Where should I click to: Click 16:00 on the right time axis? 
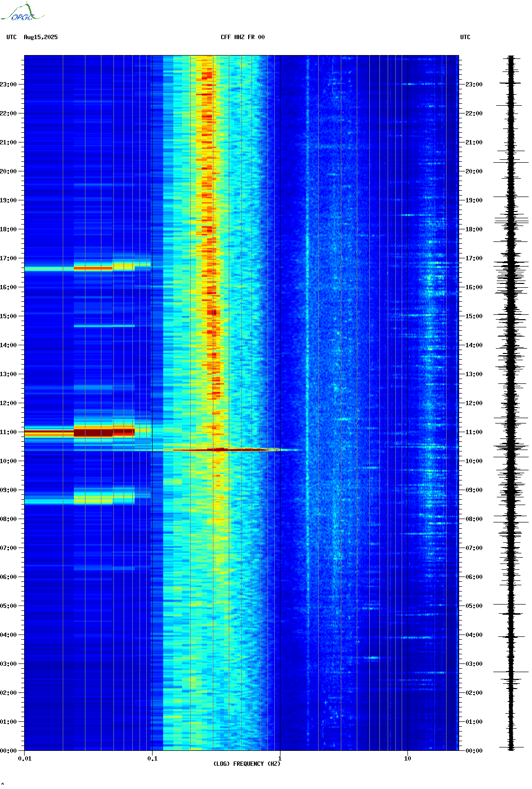(x=474, y=287)
